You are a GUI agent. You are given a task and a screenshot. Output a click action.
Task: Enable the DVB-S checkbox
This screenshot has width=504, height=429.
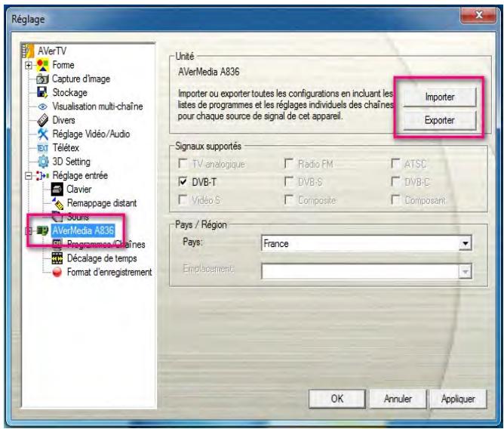(x=289, y=182)
